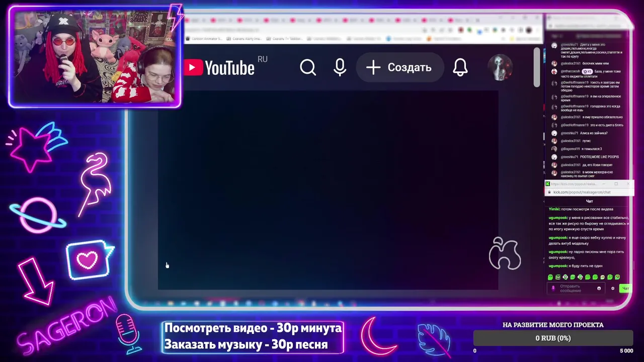Click the browser page vertical scrollbar
Image resolution: width=644 pixels, height=362 pixels.
tap(537, 68)
